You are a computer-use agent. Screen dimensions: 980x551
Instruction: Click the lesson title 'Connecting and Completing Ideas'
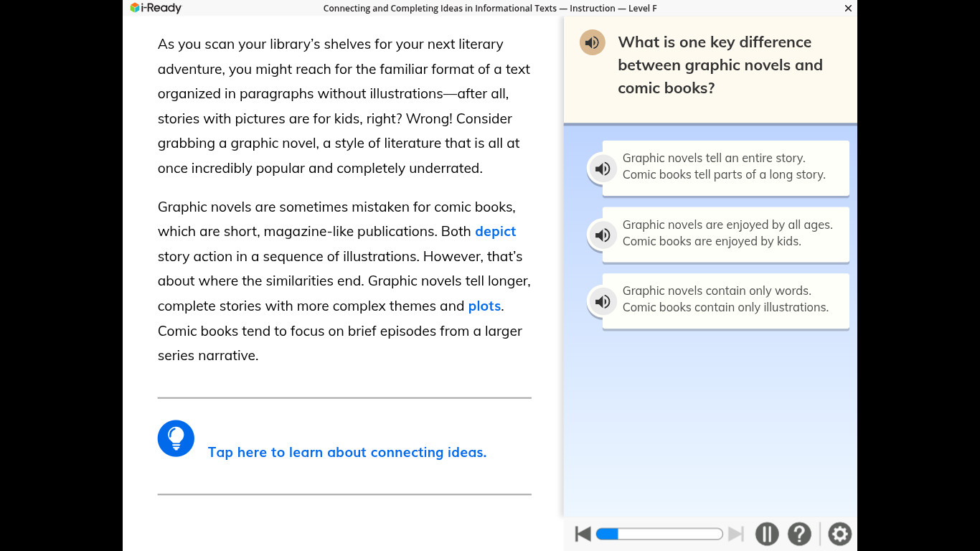[x=490, y=9]
